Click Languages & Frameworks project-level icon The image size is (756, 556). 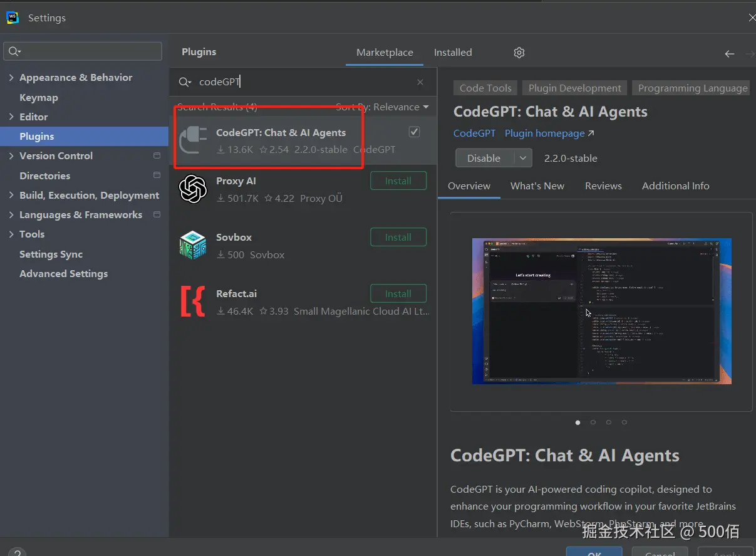tap(157, 214)
